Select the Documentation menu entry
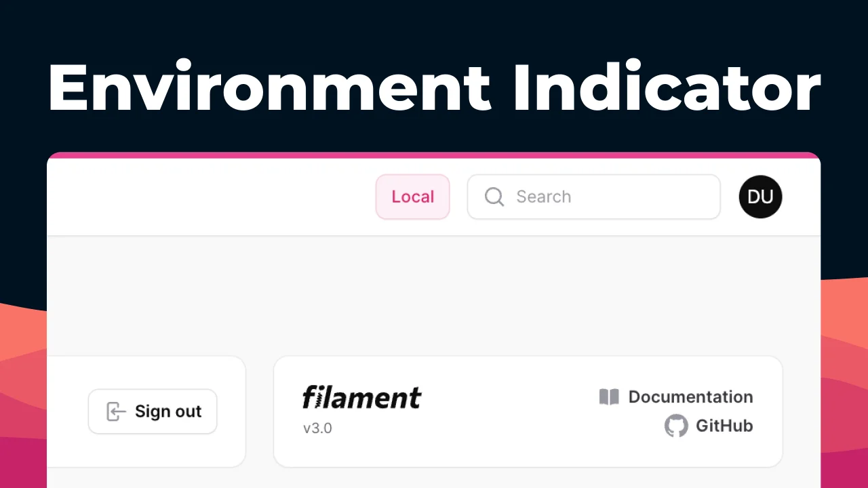 click(x=690, y=396)
